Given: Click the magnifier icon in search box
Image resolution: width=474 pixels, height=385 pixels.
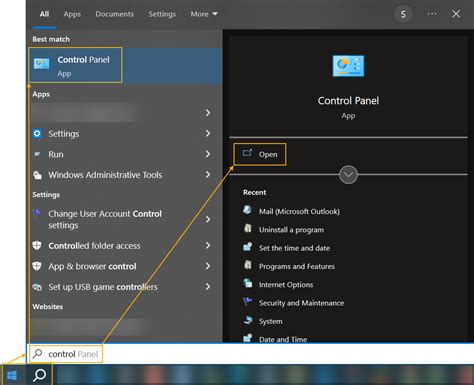Looking at the screenshot, I should coord(37,353).
